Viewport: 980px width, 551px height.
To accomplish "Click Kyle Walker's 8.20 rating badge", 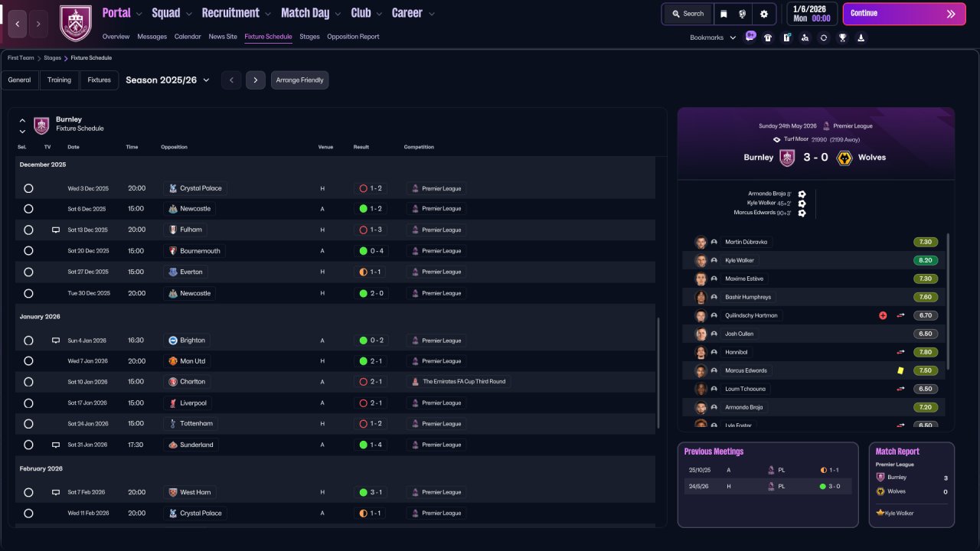I will tap(926, 260).
